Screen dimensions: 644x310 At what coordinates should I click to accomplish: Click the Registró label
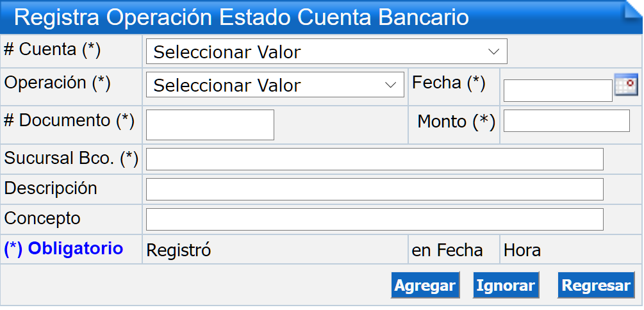click(x=179, y=250)
